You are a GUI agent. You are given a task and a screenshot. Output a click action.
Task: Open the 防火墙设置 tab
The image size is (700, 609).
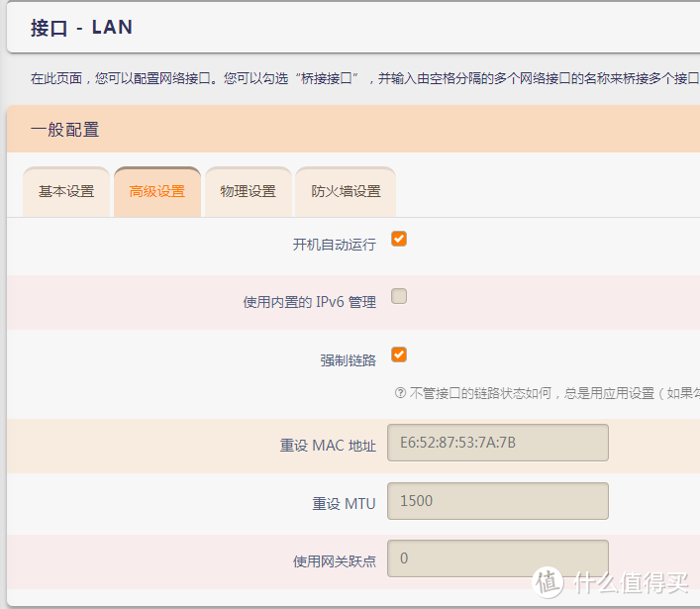tap(346, 192)
